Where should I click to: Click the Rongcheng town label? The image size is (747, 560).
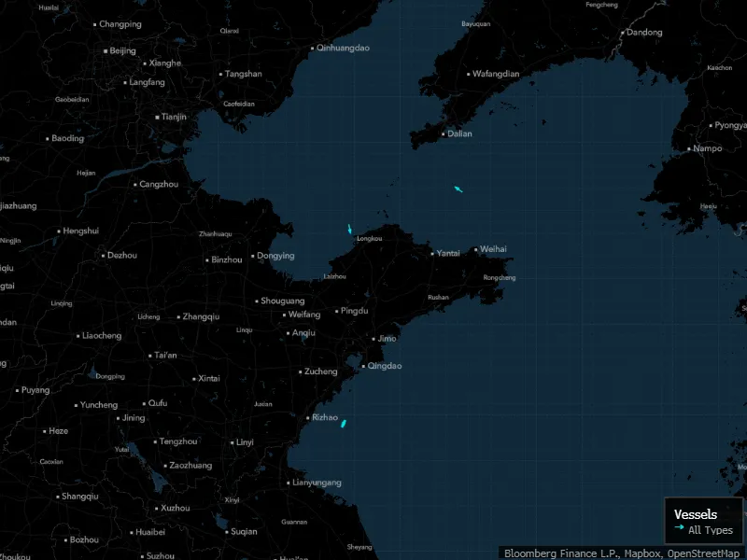tap(500, 277)
